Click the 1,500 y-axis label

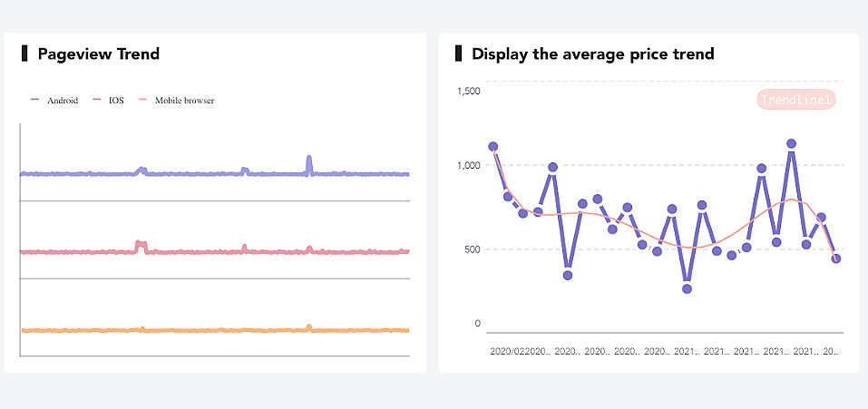coord(469,91)
